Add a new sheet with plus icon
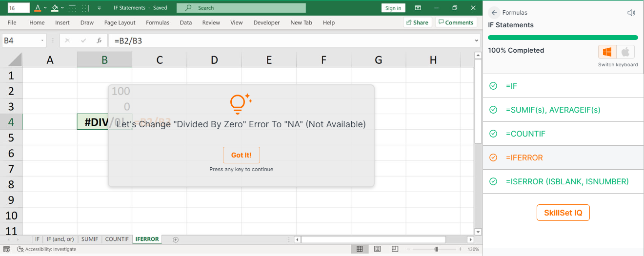 click(176, 239)
